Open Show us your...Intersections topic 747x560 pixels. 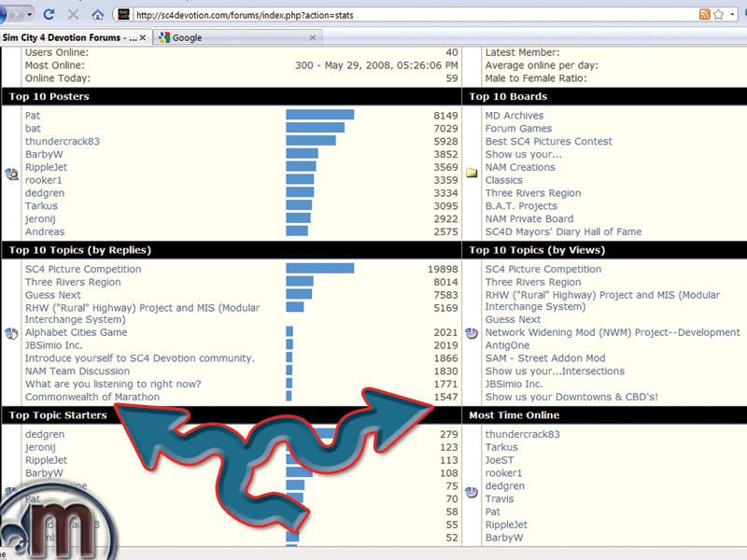tap(555, 371)
